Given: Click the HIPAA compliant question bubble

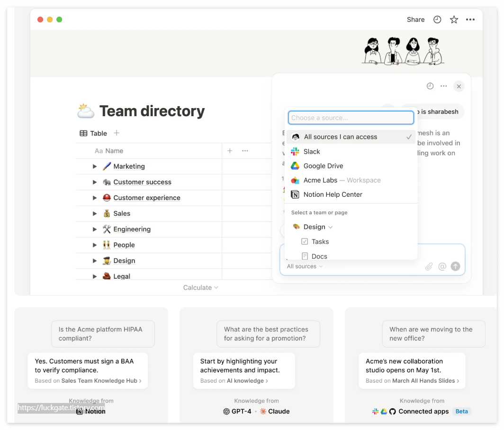Looking at the screenshot, I should coord(103,334).
